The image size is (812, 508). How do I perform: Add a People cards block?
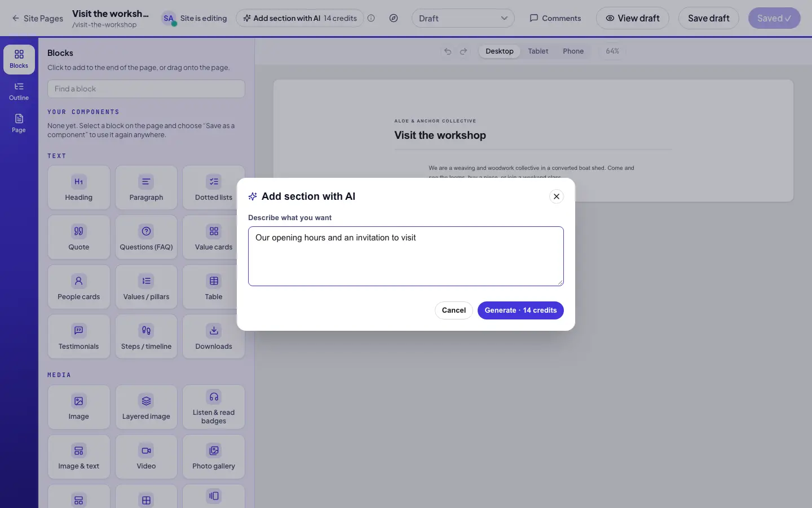click(79, 287)
